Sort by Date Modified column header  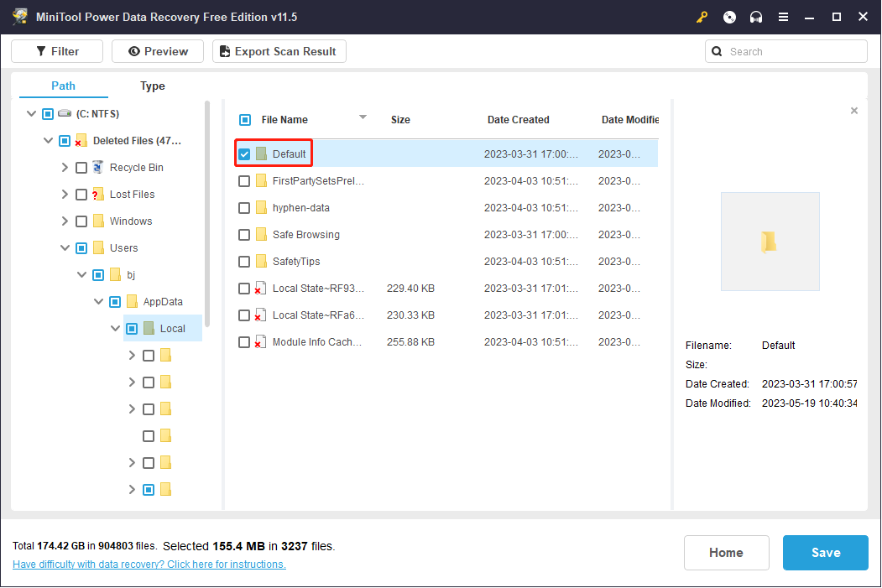tap(630, 120)
